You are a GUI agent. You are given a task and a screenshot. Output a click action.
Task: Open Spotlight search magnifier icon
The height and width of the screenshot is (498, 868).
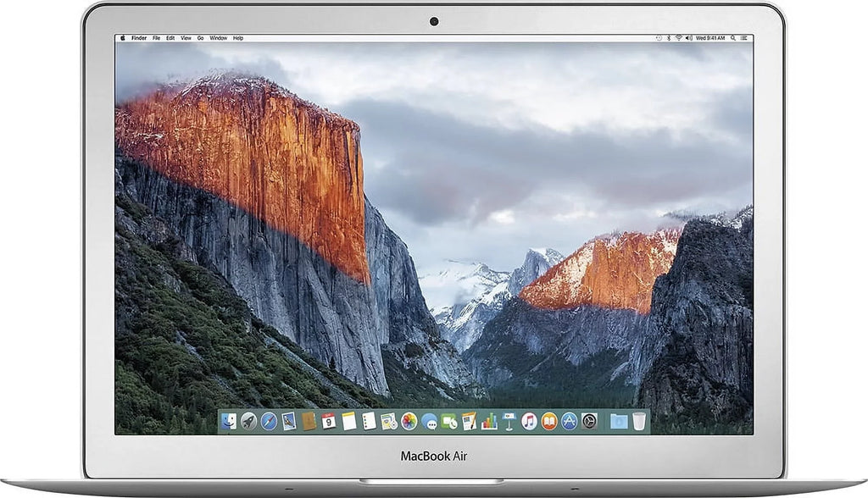pos(733,38)
